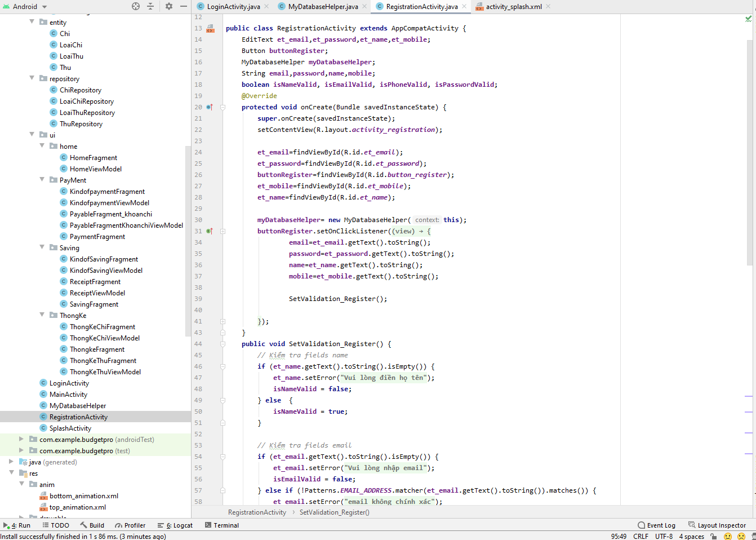
Task: Open the Logcat tool window
Action: tap(175, 525)
